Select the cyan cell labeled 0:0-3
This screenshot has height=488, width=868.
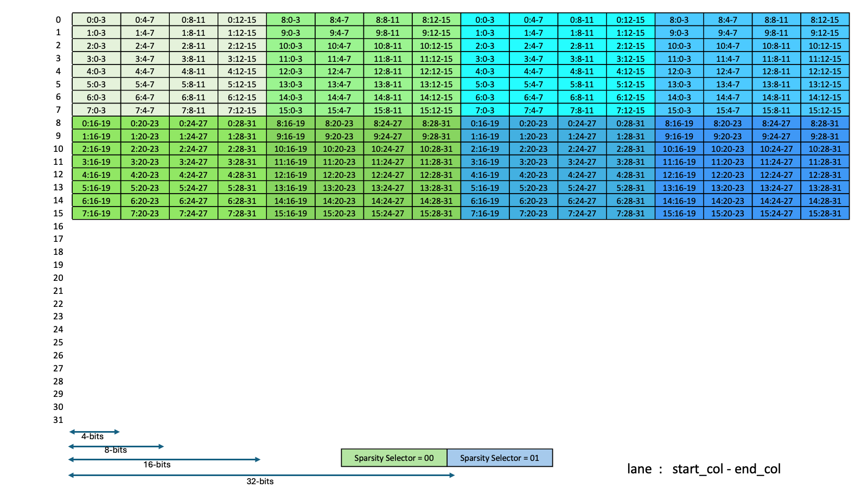[x=486, y=19]
